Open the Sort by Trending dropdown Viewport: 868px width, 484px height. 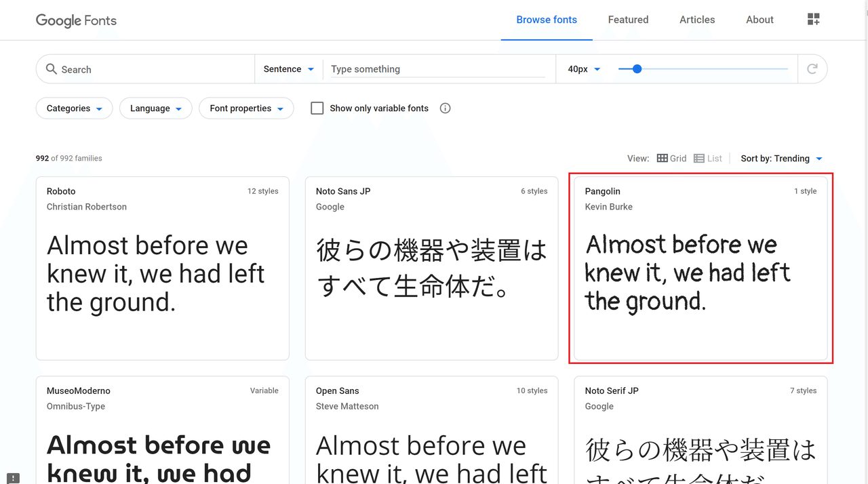click(782, 159)
